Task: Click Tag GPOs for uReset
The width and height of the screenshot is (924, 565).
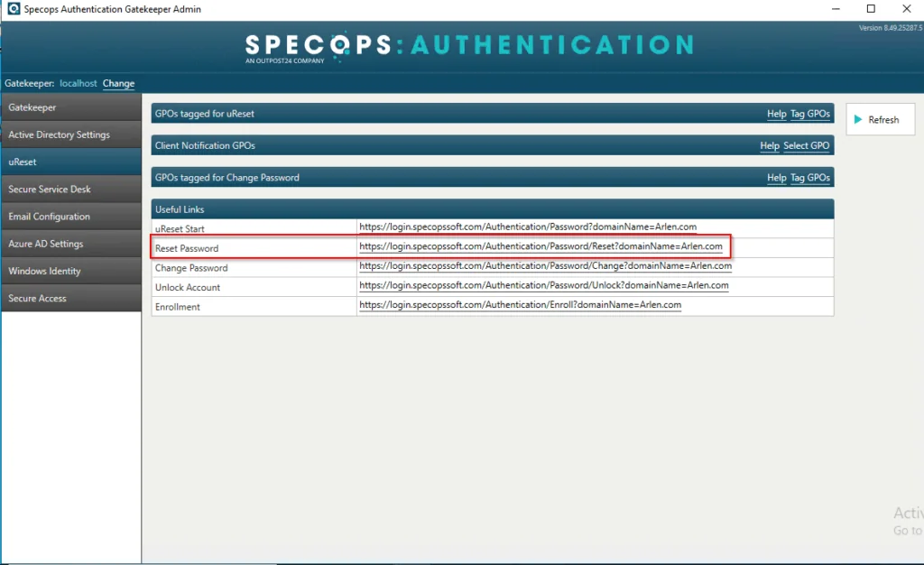Action: point(809,114)
